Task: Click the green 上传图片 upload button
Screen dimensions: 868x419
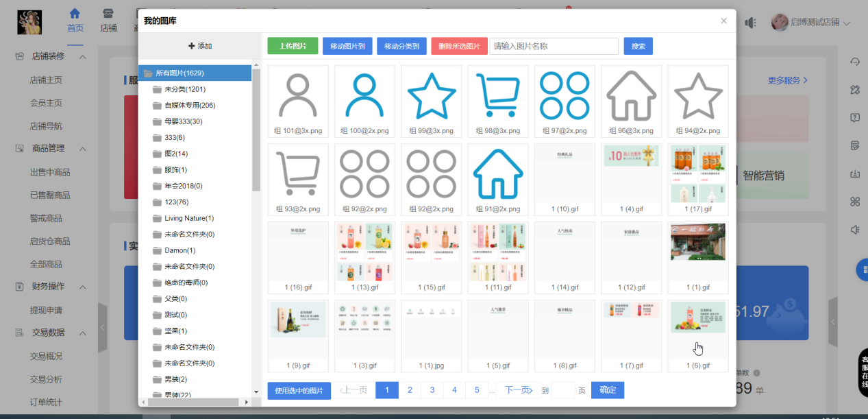Action: (293, 46)
